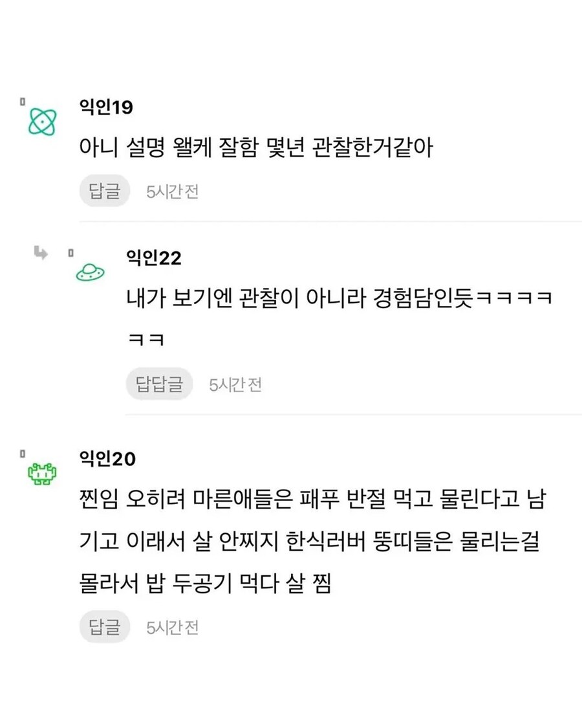
Task: Open the profile name 익인19
Action: click(105, 107)
